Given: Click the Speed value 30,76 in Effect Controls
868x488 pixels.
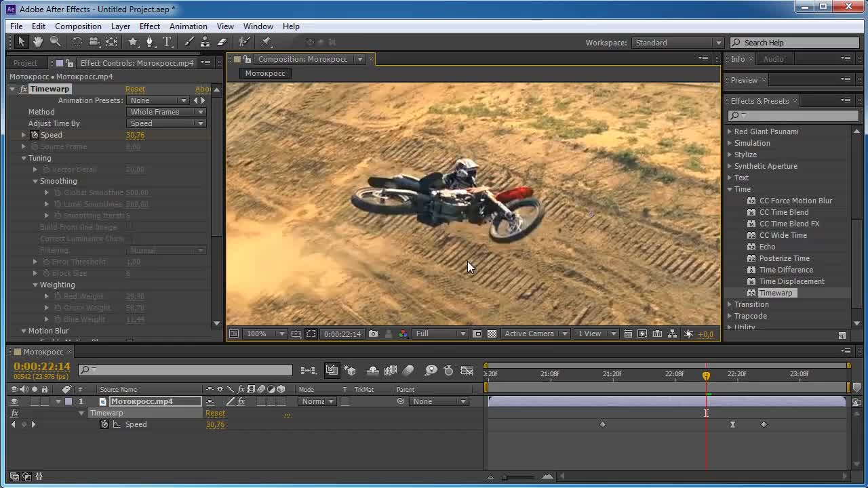Looking at the screenshot, I should click(x=135, y=135).
